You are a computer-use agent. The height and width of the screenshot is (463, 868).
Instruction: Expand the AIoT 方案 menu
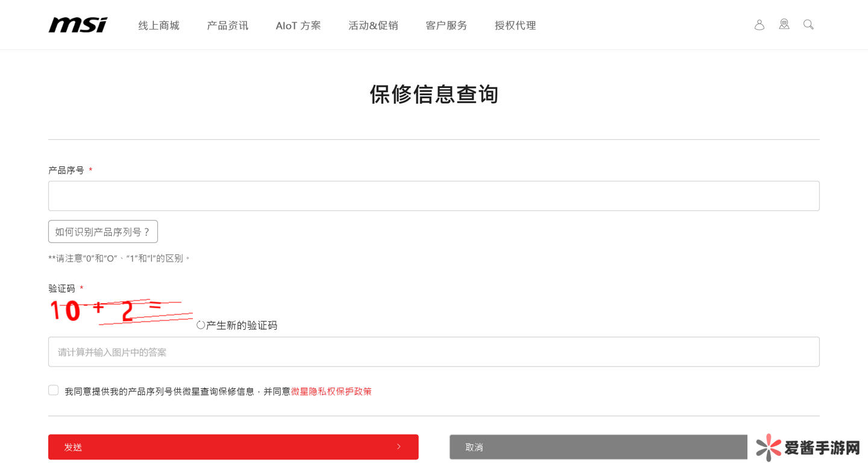pos(298,25)
